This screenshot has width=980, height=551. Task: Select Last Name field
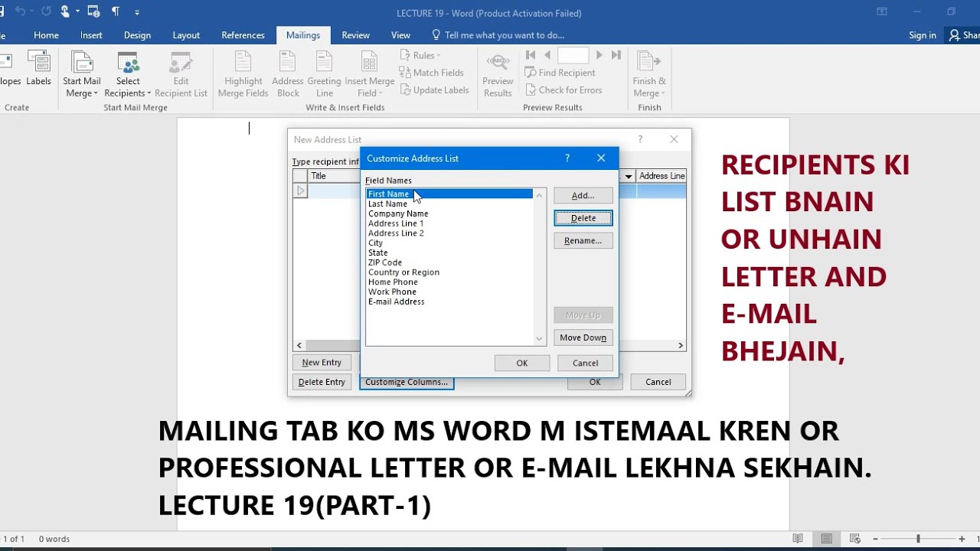pos(449,204)
